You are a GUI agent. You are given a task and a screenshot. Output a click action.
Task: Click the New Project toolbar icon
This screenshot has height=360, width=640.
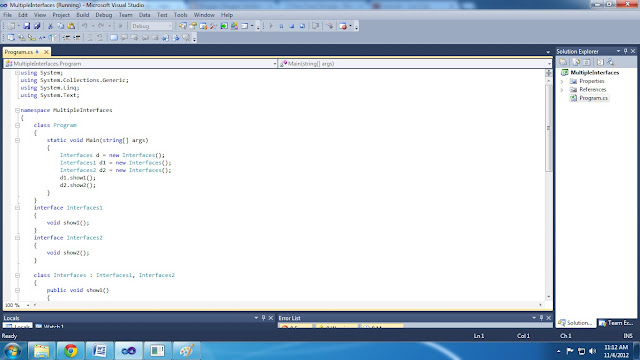(x=11, y=26)
